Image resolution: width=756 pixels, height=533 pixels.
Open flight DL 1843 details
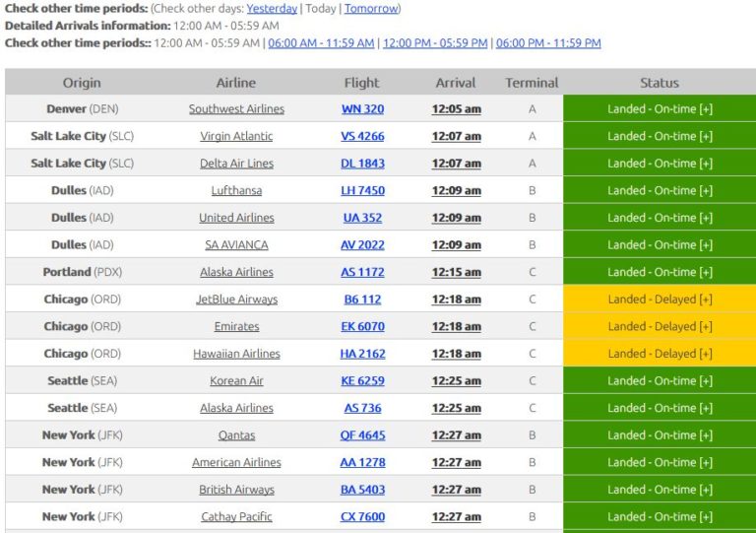(x=362, y=164)
